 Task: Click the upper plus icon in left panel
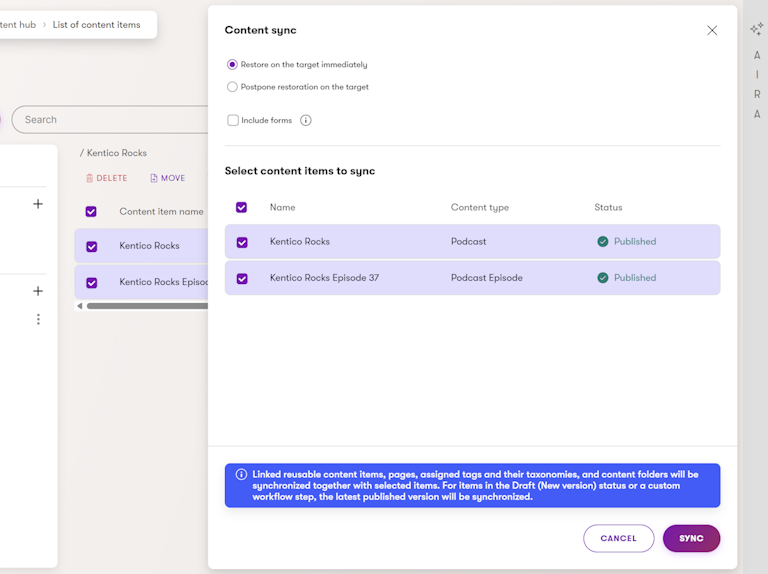[38, 204]
